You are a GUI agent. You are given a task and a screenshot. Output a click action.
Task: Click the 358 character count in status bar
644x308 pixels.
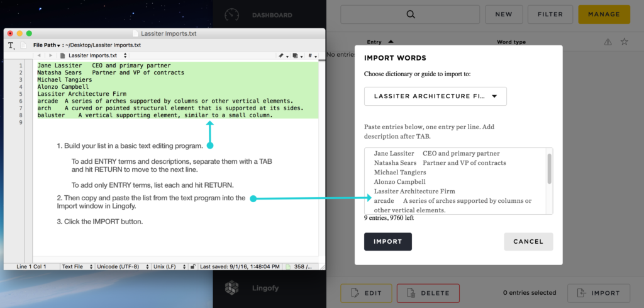[x=303, y=266]
